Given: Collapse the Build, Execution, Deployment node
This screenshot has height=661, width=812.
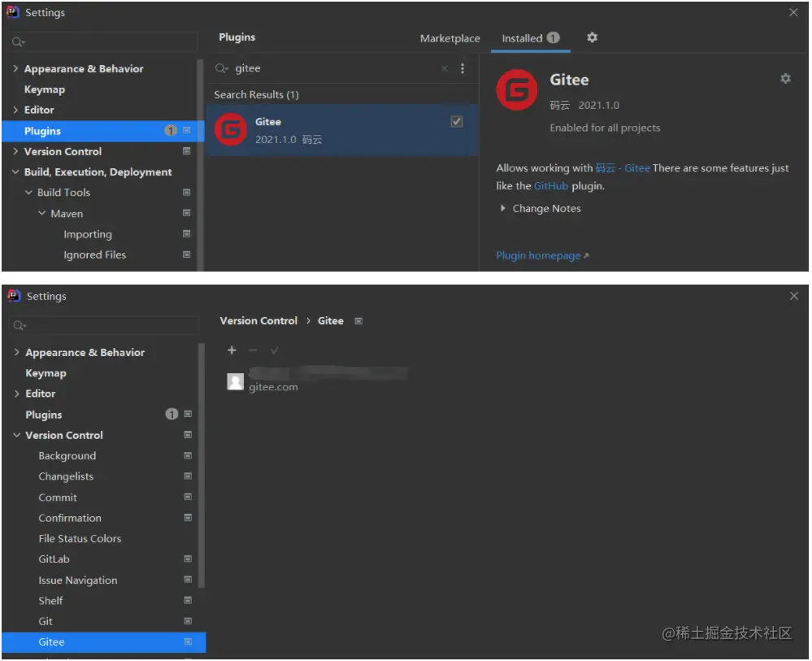Looking at the screenshot, I should pos(15,172).
